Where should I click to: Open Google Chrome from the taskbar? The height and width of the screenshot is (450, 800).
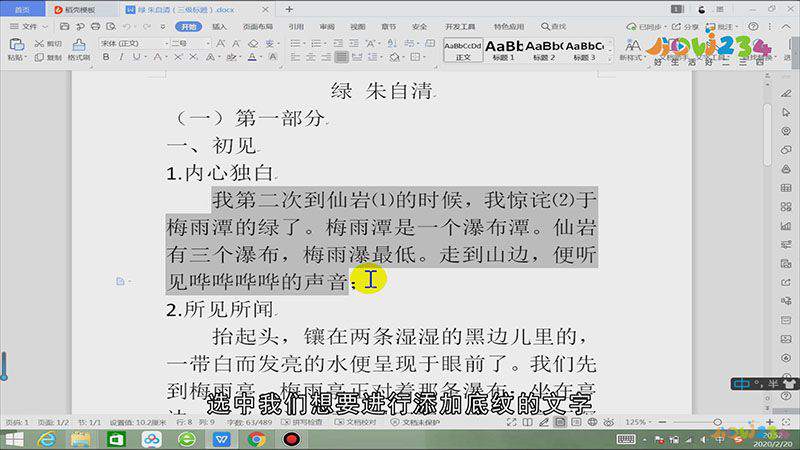257,439
